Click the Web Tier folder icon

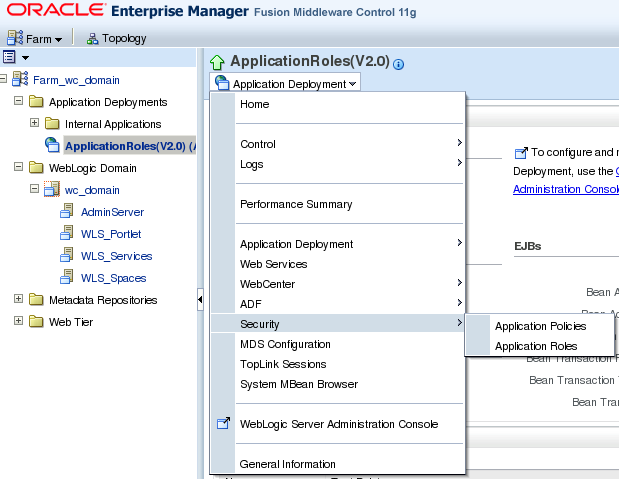(36, 321)
